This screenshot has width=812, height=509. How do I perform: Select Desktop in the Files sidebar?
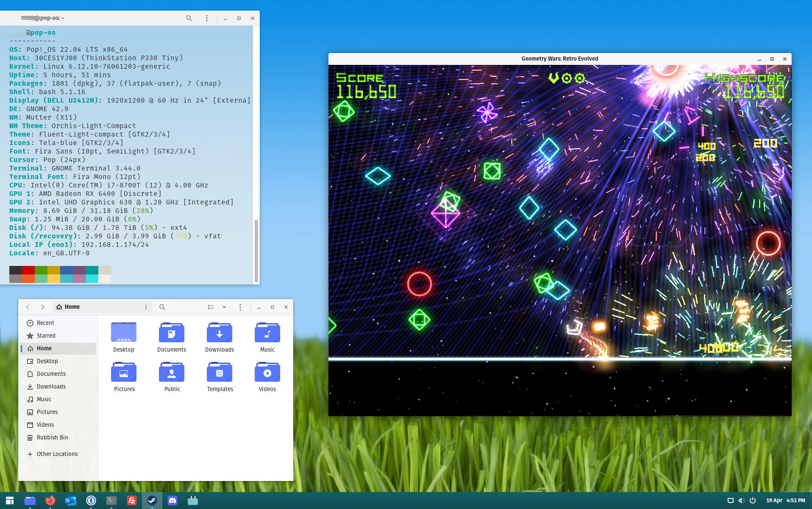click(58, 361)
